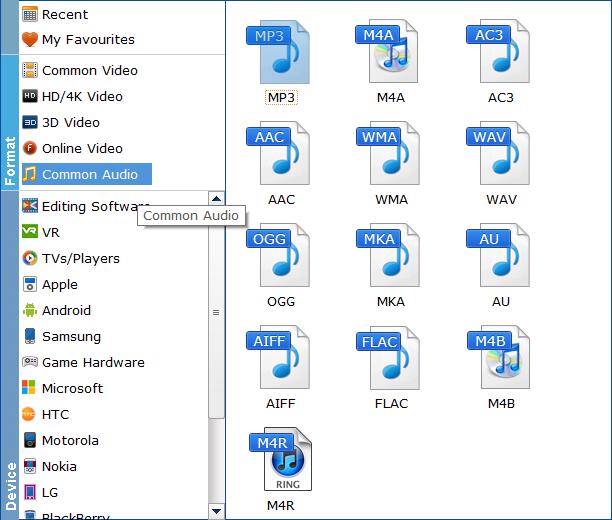Choose the M4A format icon
Image resolution: width=612 pixels, height=520 pixels.
pyautogui.click(x=386, y=51)
